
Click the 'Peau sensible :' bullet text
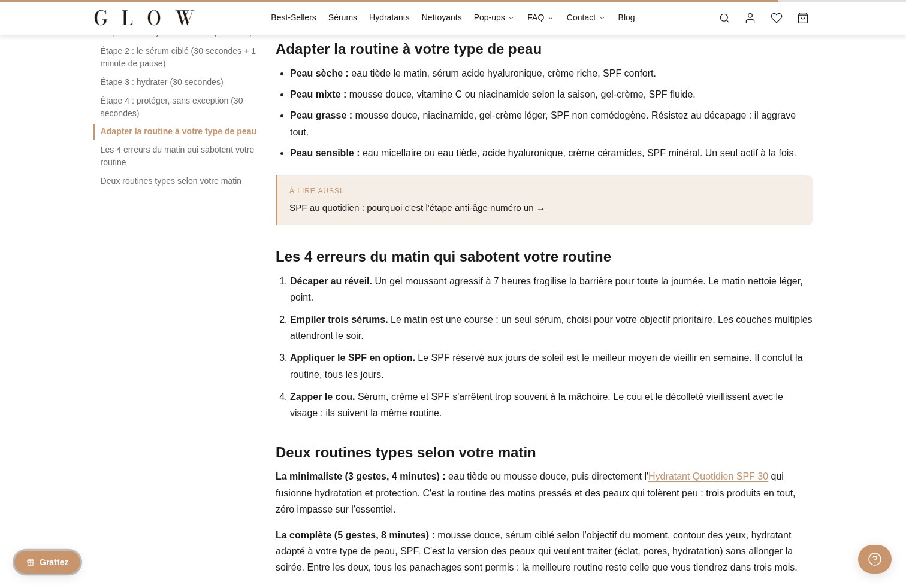325,153
